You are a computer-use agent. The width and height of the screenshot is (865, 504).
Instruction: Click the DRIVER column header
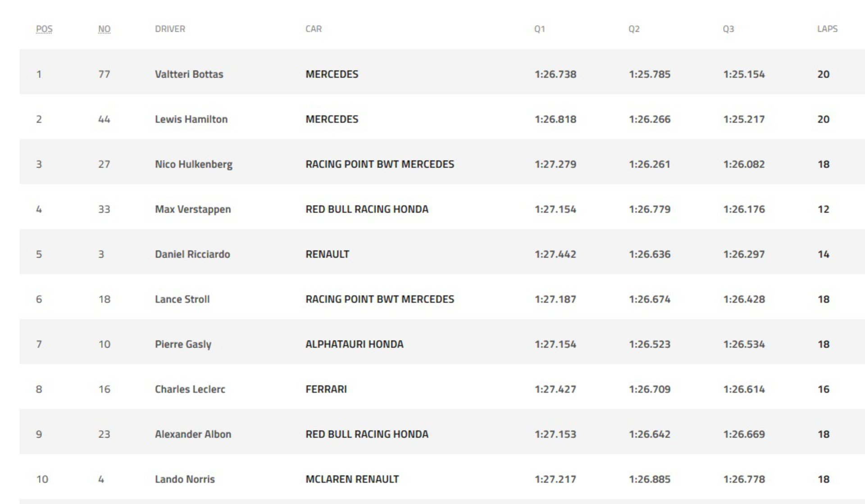tap(170, 29)
